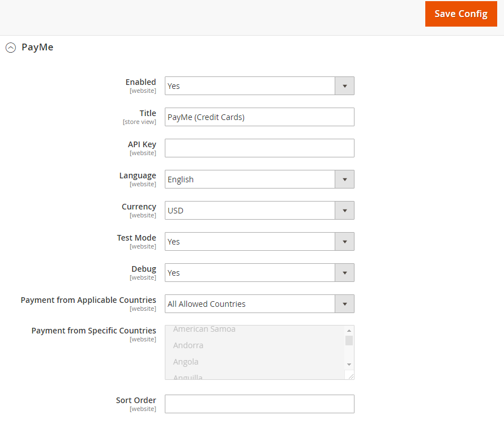The image size is (504, 428).
Task: Click the Save Config button
Action: [460, 14]
